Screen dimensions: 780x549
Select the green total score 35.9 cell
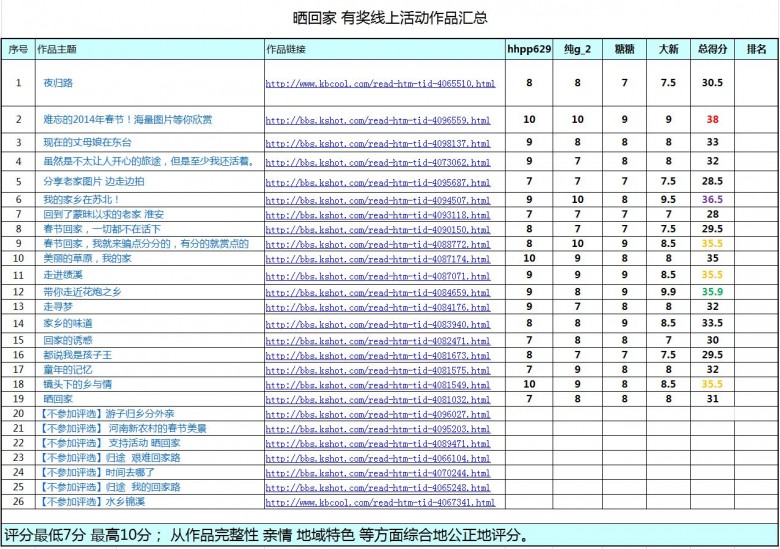[712, 292]
